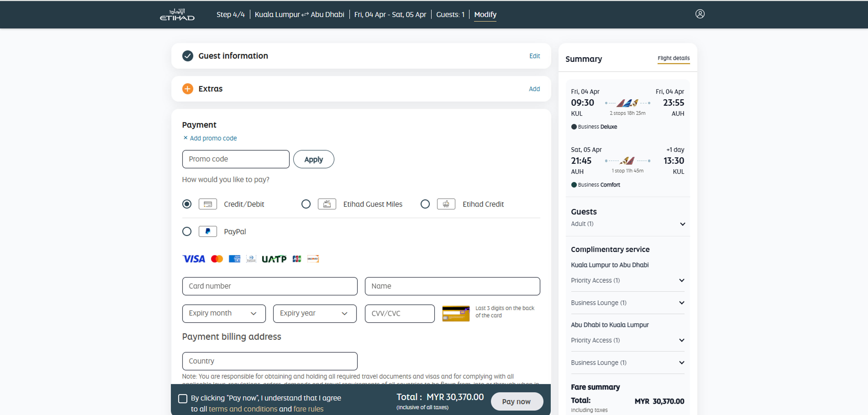Click the Business Deluxe fare dot
The width and height of the screenshot is (868, 415).
pyautogui.click(x=574, y=127)
